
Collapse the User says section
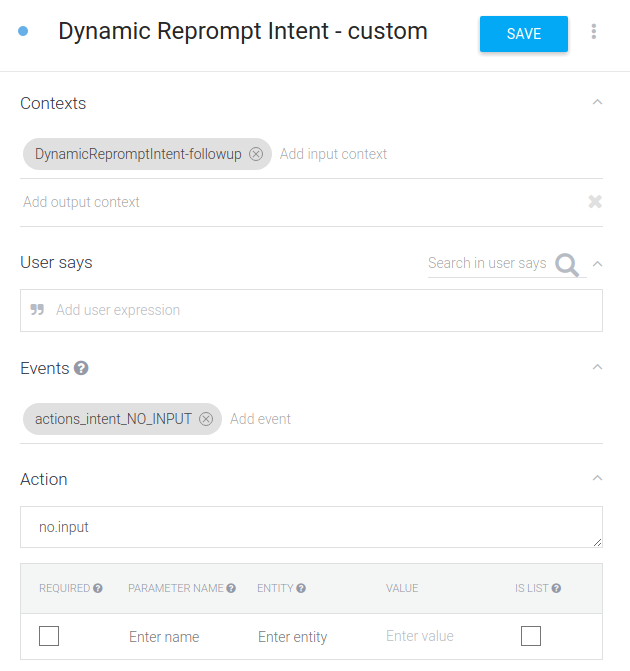pyautogui.click(x=597, y=263)
